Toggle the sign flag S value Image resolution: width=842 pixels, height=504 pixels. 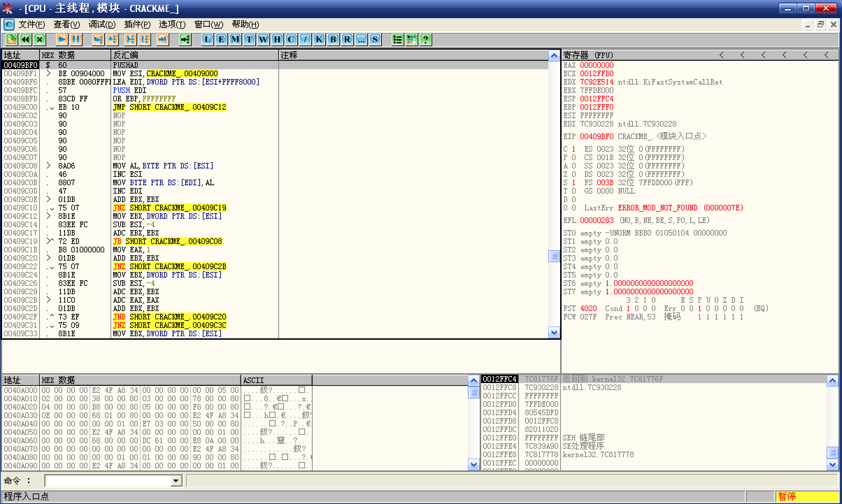click(573, 183)
